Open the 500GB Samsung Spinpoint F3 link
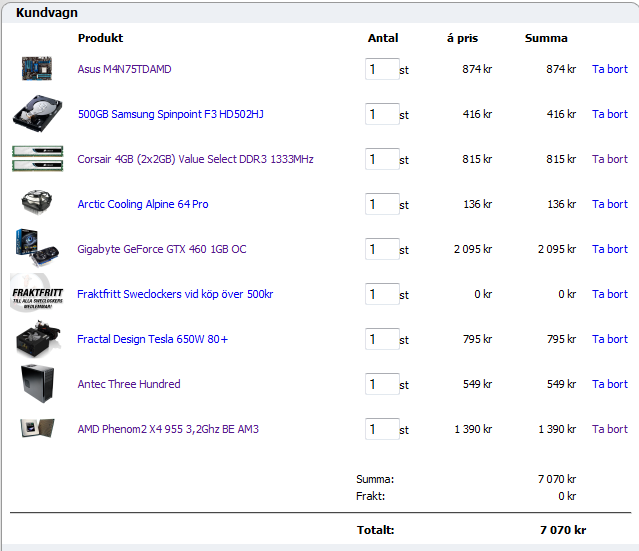639x551 pixels. click(x=170, y=115)
